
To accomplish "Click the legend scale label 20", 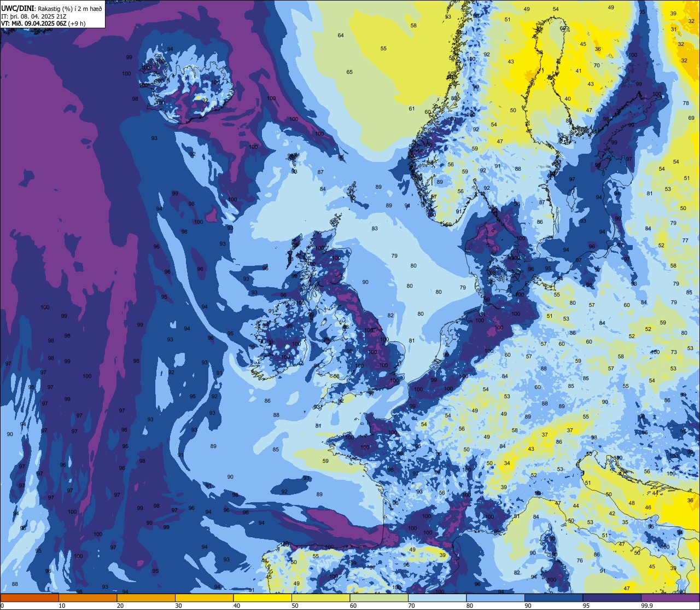I will click(120, 606).
